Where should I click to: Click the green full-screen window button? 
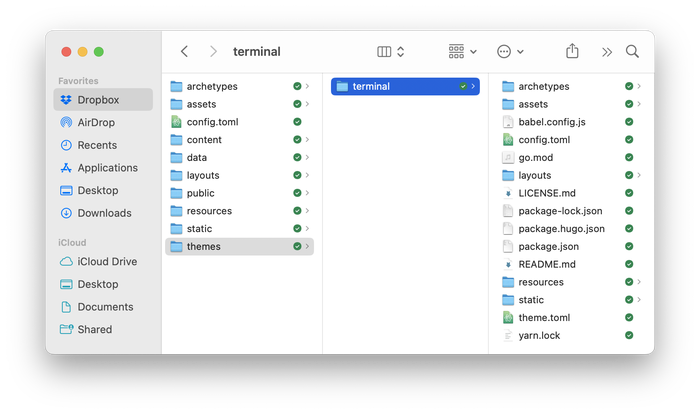[x=99, y=52]
